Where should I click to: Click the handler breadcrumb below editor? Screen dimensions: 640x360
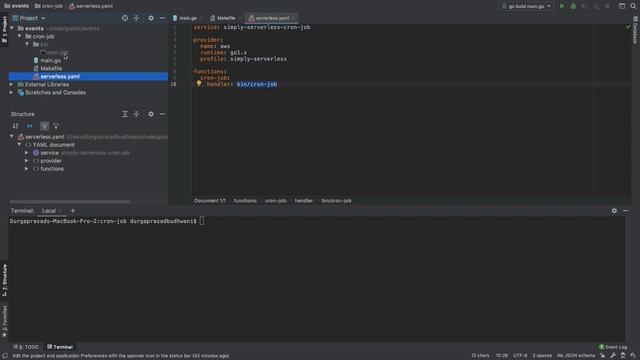pos(304,201)
